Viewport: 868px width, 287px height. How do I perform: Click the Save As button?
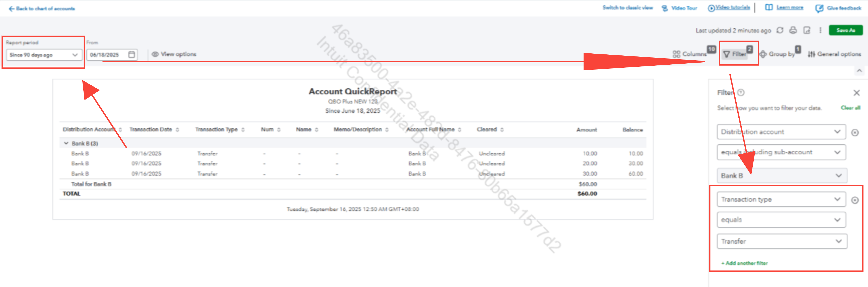click(845, 30)
